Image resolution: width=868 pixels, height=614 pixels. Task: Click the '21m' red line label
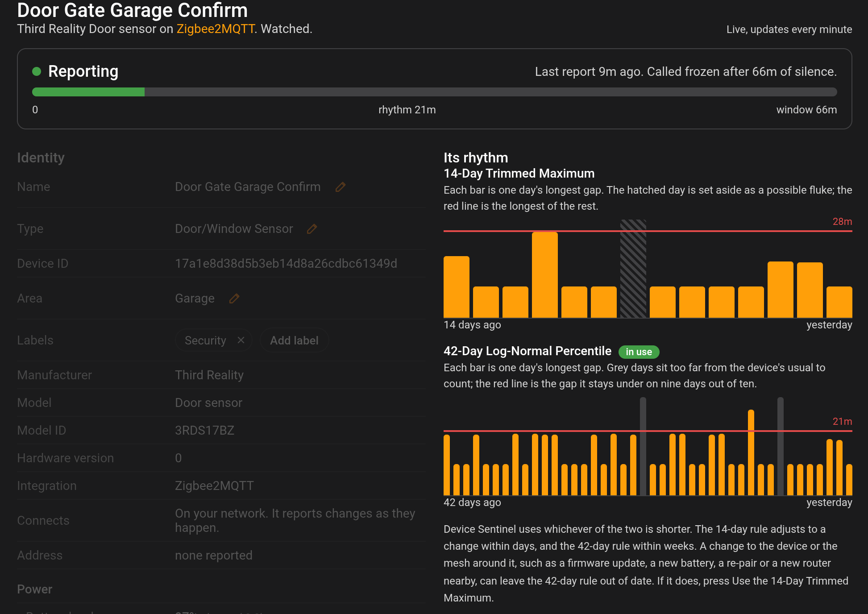842,422
